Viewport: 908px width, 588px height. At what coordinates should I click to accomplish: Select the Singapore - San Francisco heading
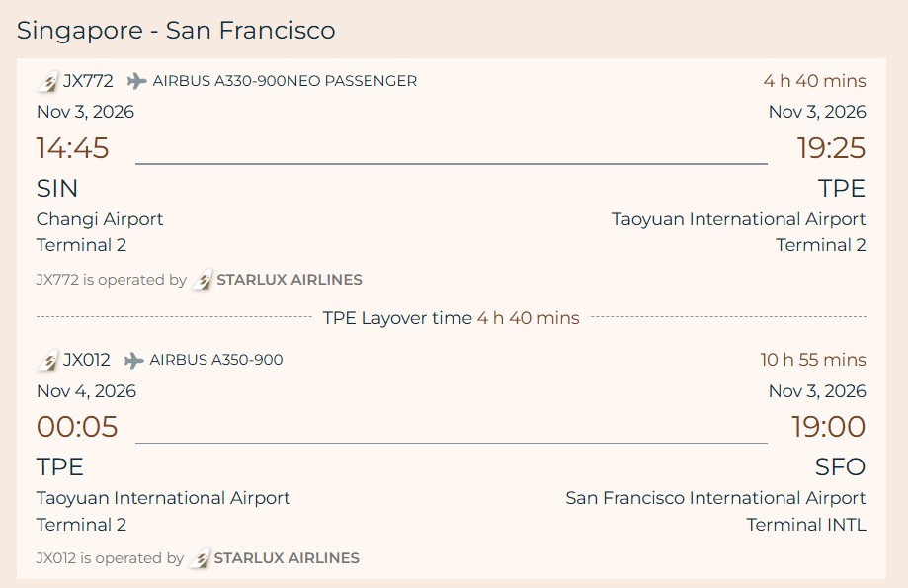point(176,31)
